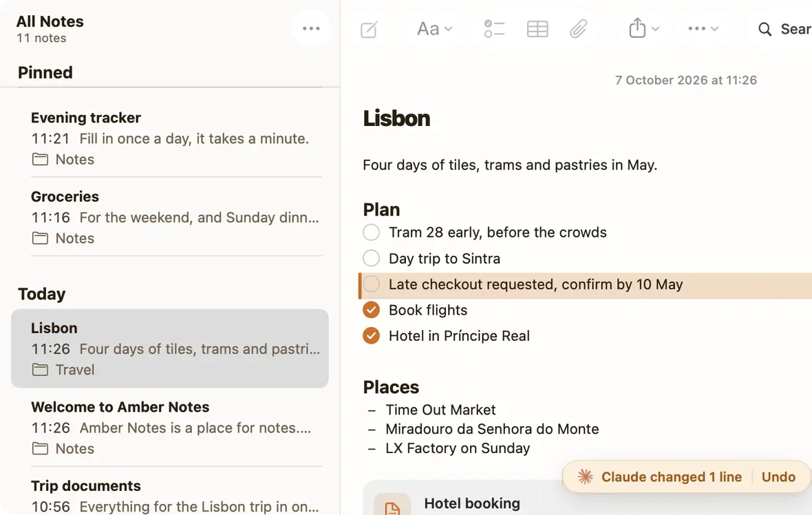Click the Plan section heading
Image resolution: width=812 pixels, height=515 pixels.
point(381,209)
